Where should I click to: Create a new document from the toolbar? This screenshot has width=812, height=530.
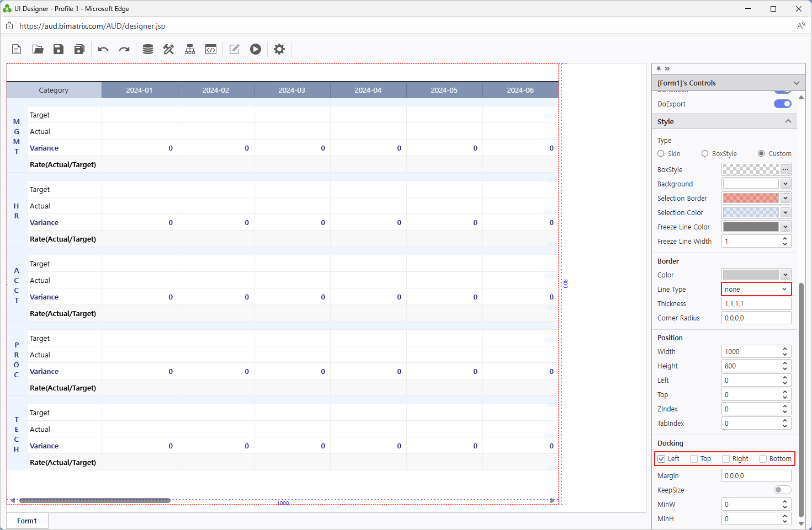(x=17, y=49)
